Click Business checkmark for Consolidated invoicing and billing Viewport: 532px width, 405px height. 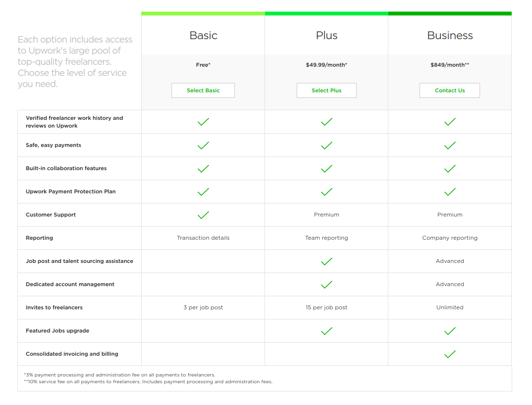(450, 354)
